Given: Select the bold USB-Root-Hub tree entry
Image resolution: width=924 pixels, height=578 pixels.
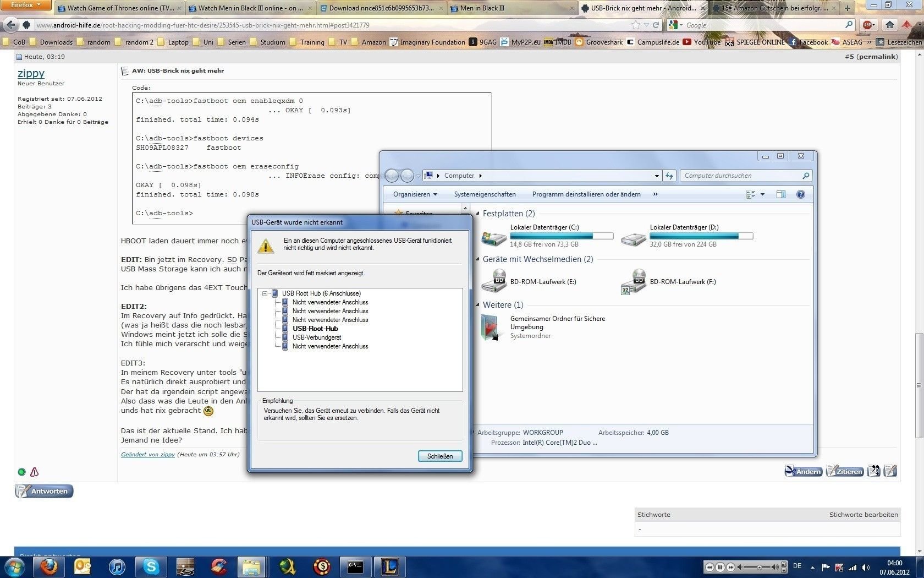Looking at the screenshot, I should (x=315, y=329).
